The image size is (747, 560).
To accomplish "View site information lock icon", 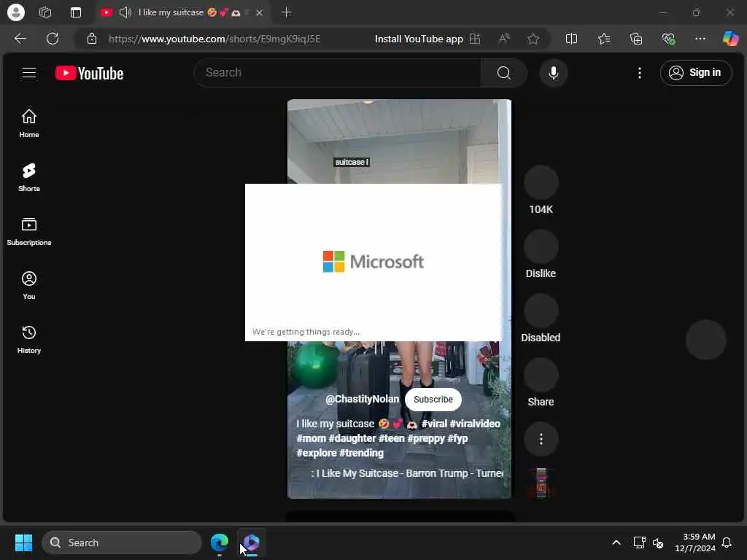I will [x=92, y=39].
